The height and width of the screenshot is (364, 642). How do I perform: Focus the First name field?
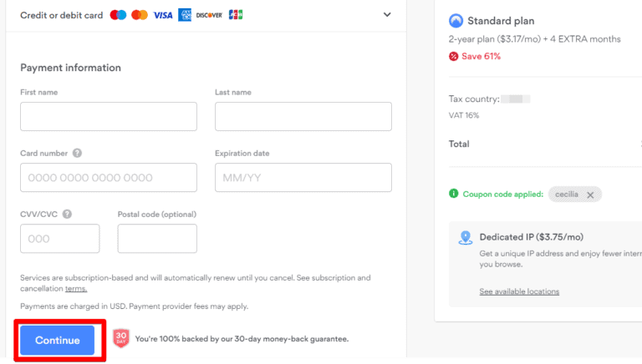tap(109, 116)
